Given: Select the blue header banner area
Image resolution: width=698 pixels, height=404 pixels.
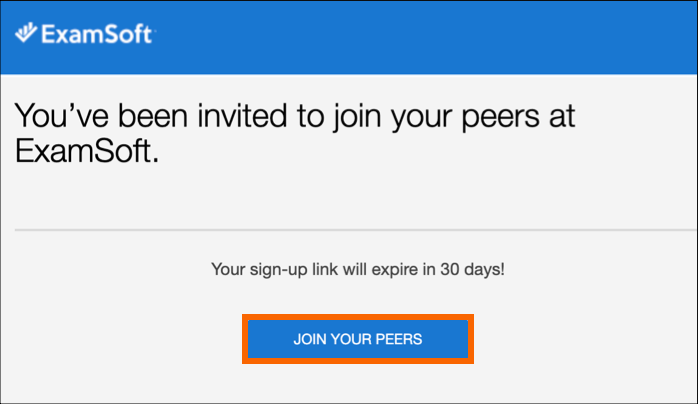Looking at the screenshot, I should pyautogui.click(x=349, y=37).
